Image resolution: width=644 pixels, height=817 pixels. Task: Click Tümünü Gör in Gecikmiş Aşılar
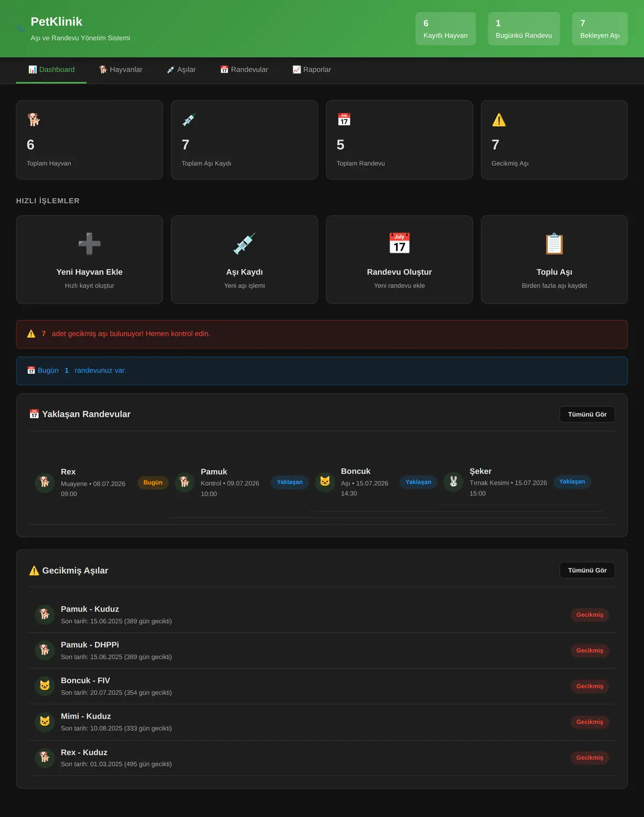click(x=587, y=571)
